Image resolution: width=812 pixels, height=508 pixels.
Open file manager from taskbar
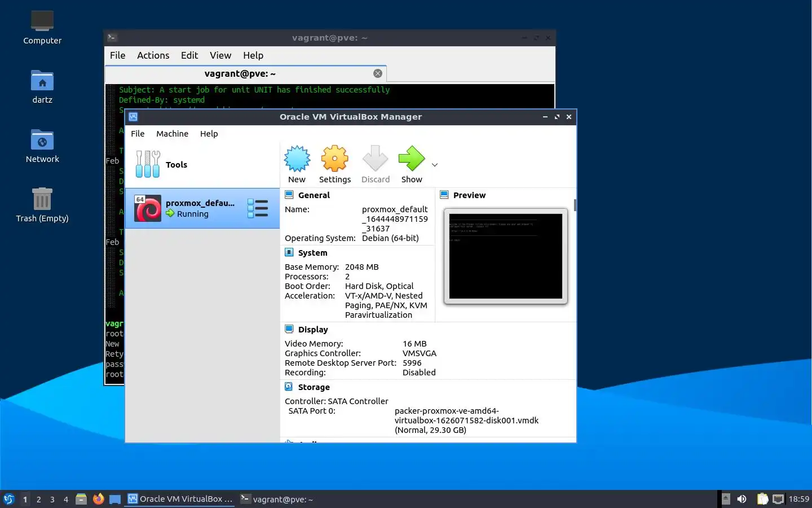pos(81,499)
